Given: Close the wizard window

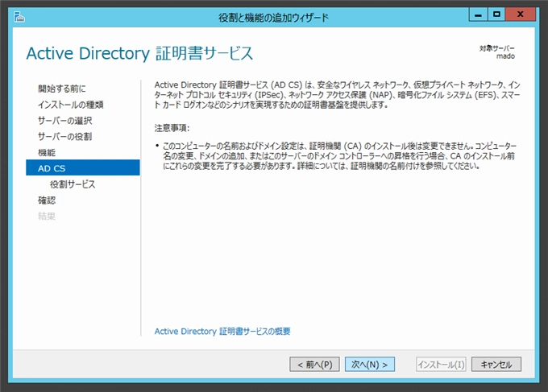Looking at the screenshot, I should [520, 14].
